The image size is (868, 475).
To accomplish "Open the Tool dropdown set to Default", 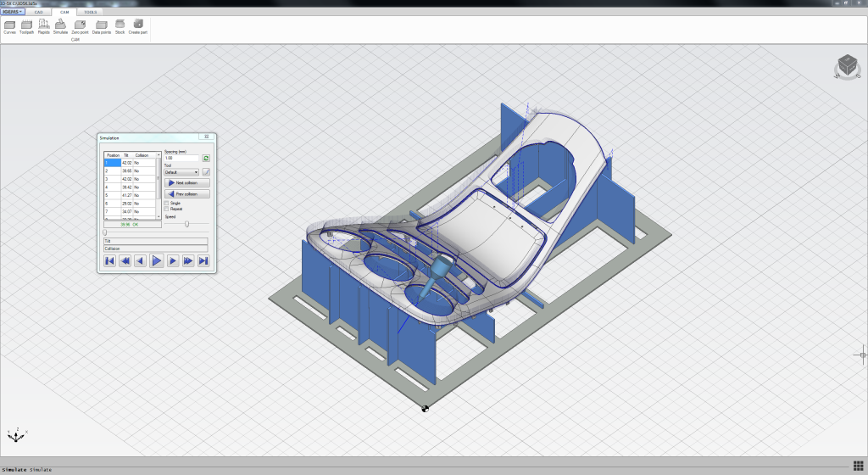I will [181, 172].
